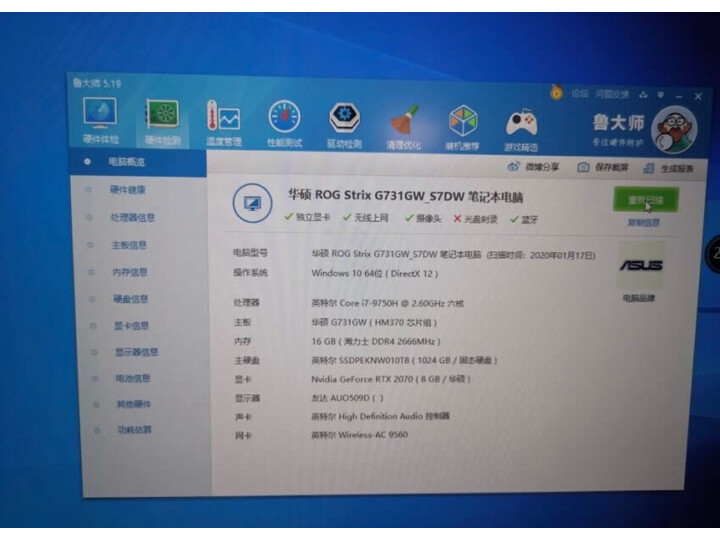Select 内存信息 in sidebar
This screenshot has width=720, height=540.
point(130,272)
